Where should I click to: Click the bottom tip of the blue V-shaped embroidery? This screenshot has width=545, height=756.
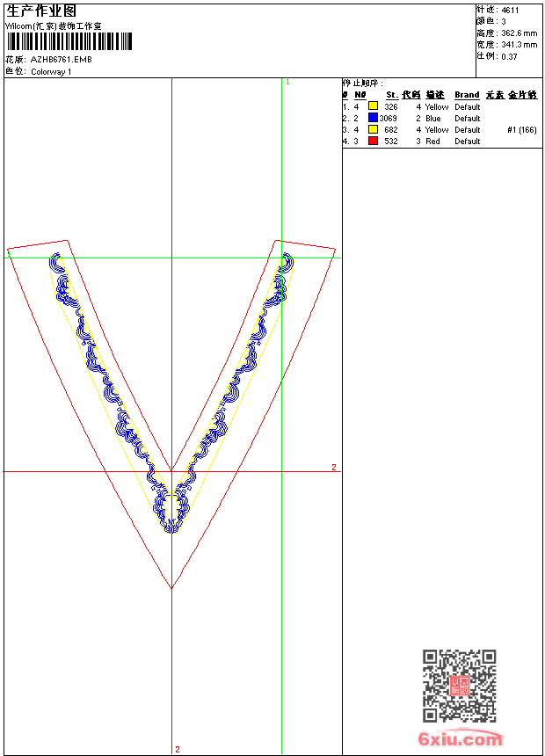[x=171, y=530]
